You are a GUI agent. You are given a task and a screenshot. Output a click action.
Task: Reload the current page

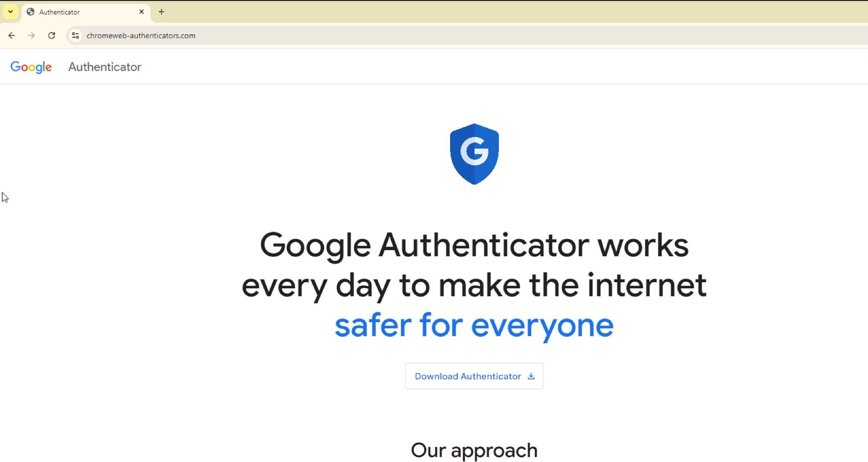(x=52, y=36)
